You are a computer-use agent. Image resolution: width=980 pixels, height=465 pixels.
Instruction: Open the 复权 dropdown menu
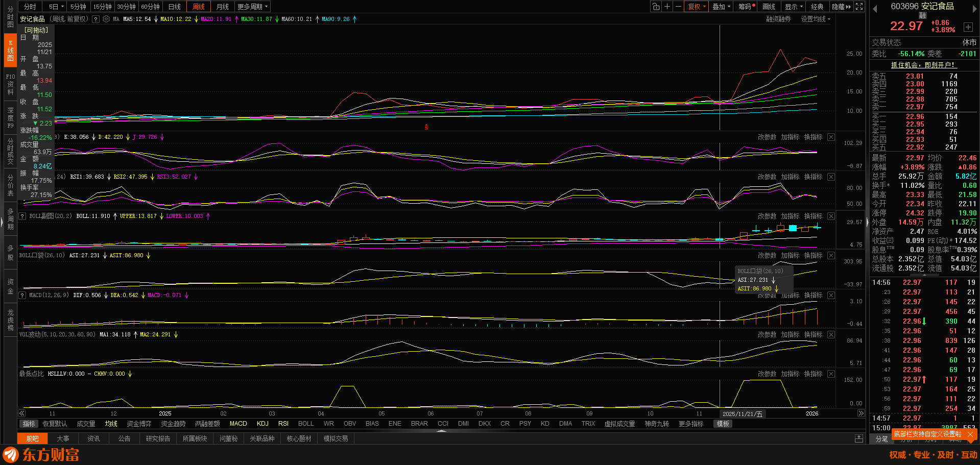(x=697, y=7)
